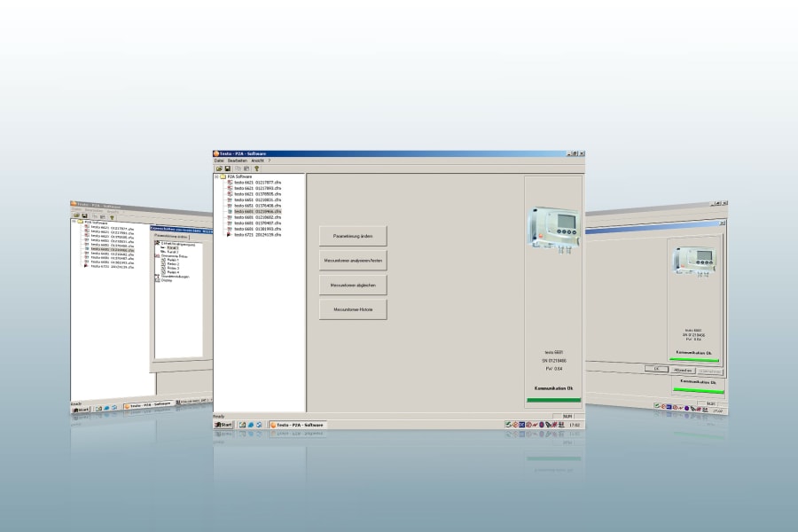This screenshot has width=798, height=532.
Task: Select the Copy icon in the toolbar
Action: 237,168
